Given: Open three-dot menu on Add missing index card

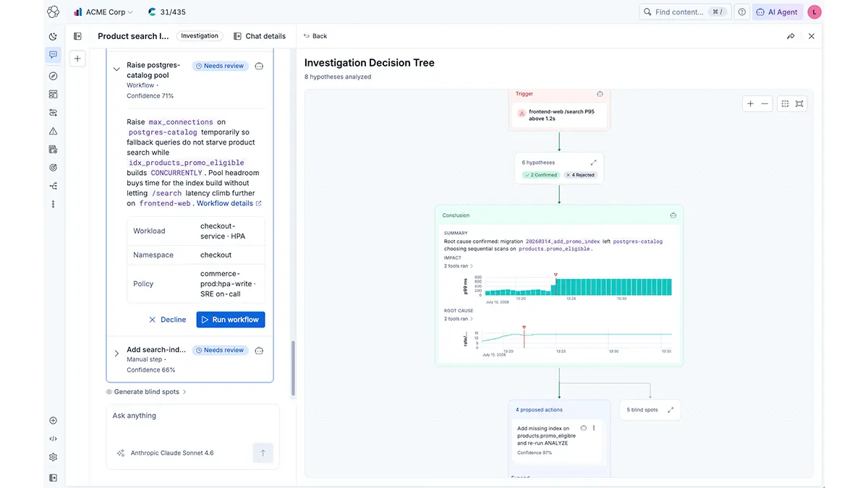Looking at the screenshot, I should click(x=594, y=428).
